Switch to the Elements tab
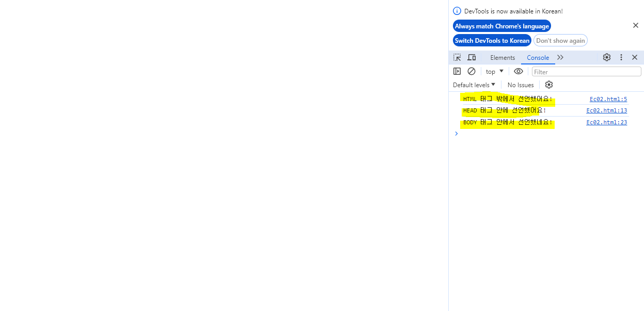 [x=502, y=57]
